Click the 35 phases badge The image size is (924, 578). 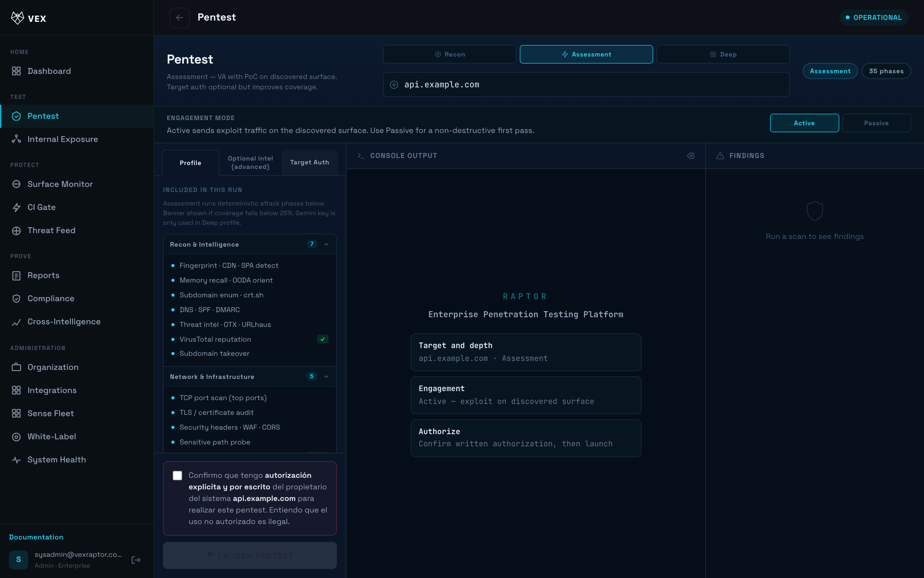pos(886,71)
